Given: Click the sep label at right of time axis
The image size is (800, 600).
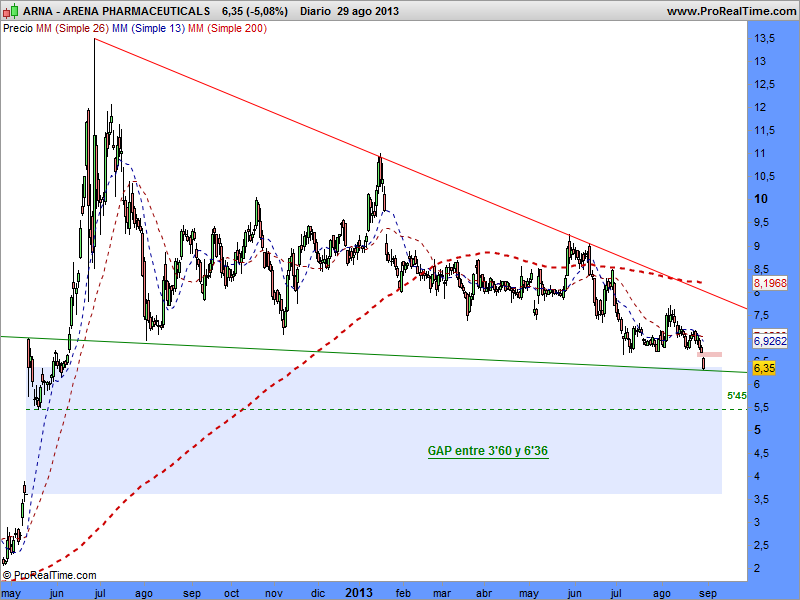Looking at the screenshot, I should [708, 594].
